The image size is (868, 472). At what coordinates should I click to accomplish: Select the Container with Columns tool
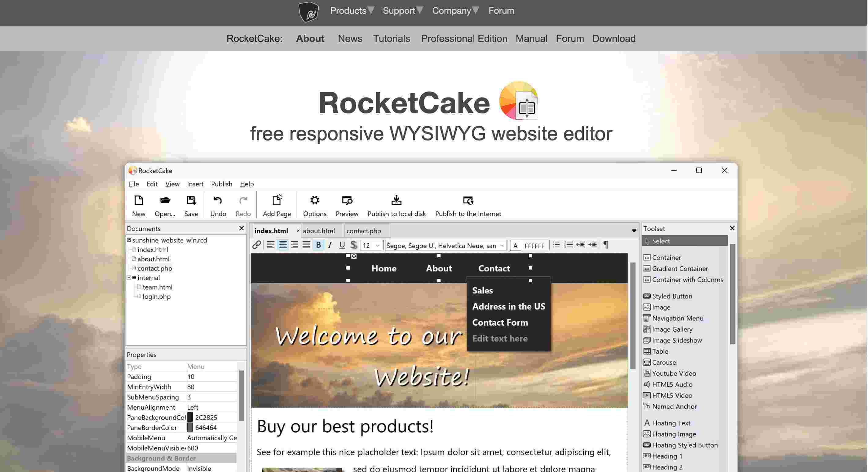683,280
